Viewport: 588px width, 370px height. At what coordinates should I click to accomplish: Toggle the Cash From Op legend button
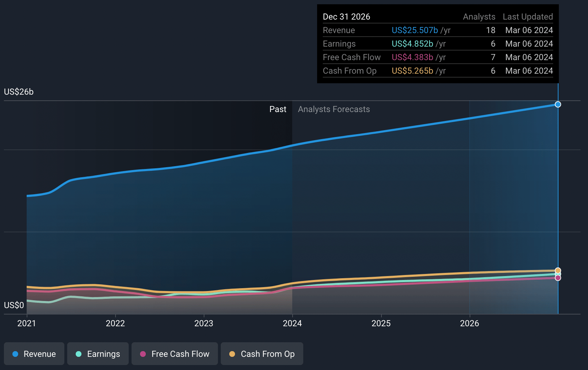click(262, 354)
